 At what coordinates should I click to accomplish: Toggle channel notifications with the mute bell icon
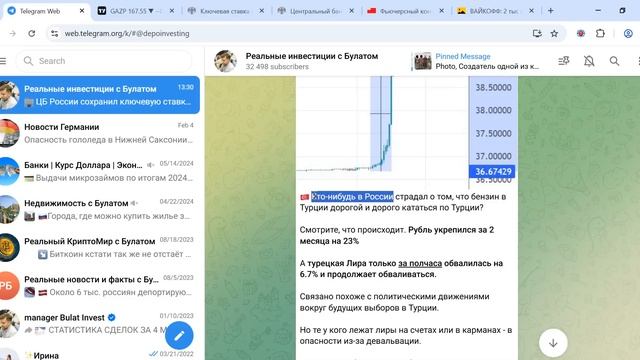[589, 61]
